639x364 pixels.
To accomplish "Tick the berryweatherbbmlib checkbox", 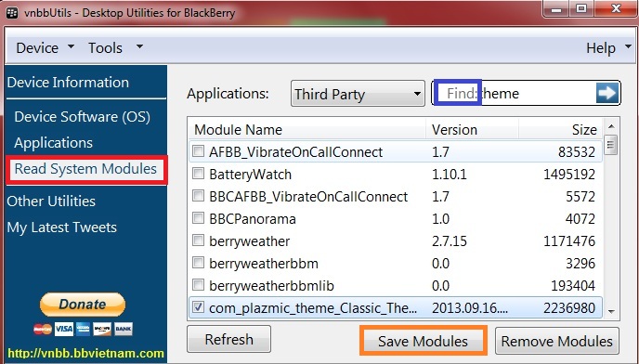I will pyautogui.click(x=198, y=285).
